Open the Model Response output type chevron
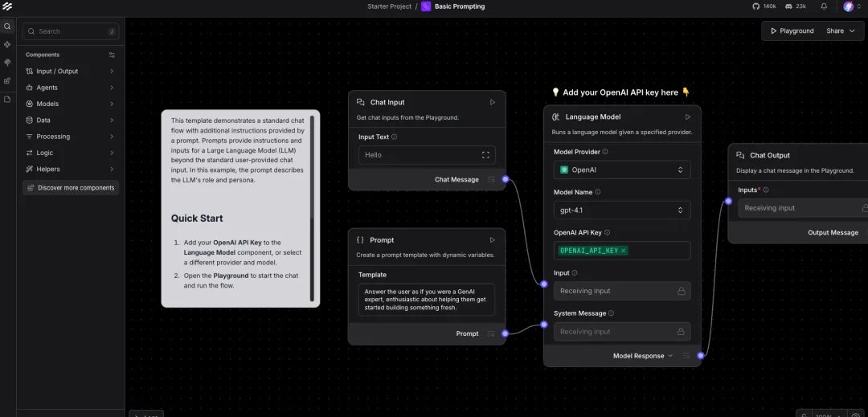Image resolution: width=868 pixels, height=417 pixels. (x=670, y=356)
